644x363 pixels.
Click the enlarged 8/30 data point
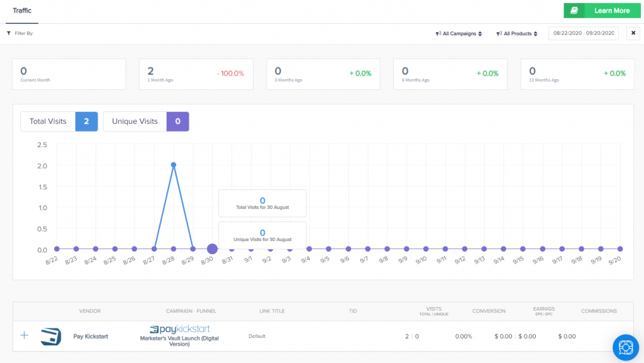(x=212, y=249)
